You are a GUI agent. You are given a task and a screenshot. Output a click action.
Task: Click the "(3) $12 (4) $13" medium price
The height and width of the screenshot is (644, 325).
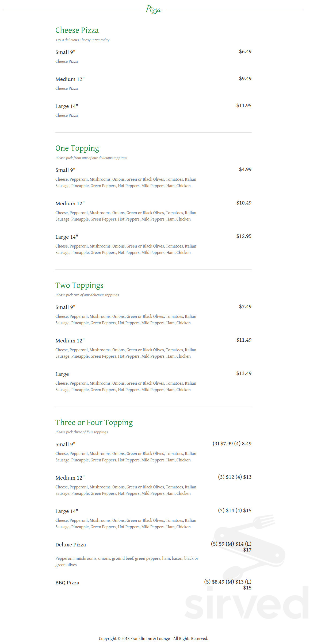[x=235, y=477]
